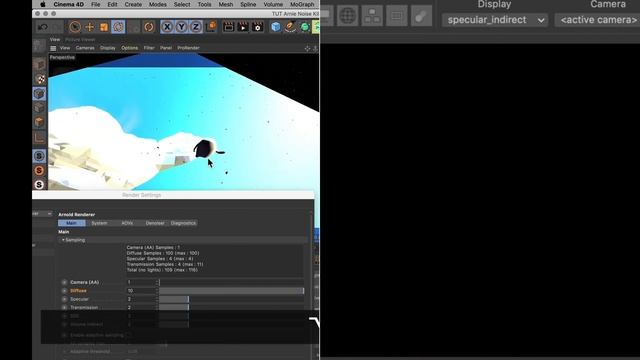The height and width of the screenshot is (360, 640).
Task: Open Edit Render Settings clapperboard gear icon
Action: coord(258,27)
